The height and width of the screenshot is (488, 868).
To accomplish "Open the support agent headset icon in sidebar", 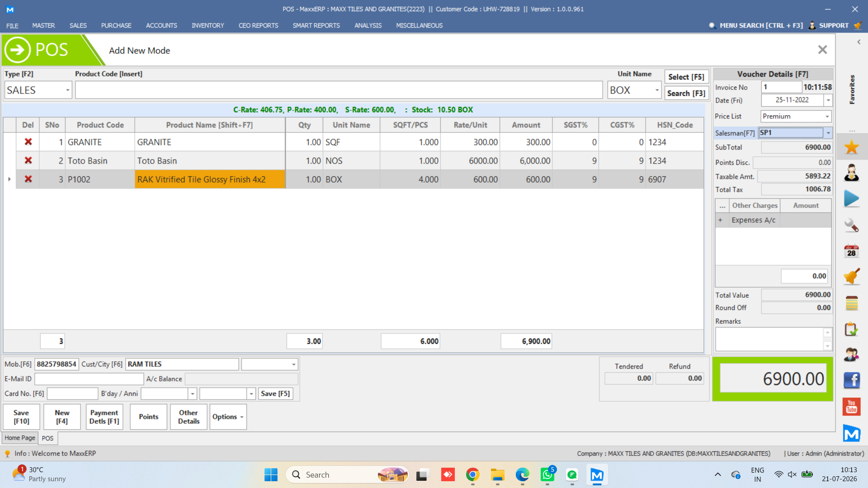I will [x=851, y=173].
